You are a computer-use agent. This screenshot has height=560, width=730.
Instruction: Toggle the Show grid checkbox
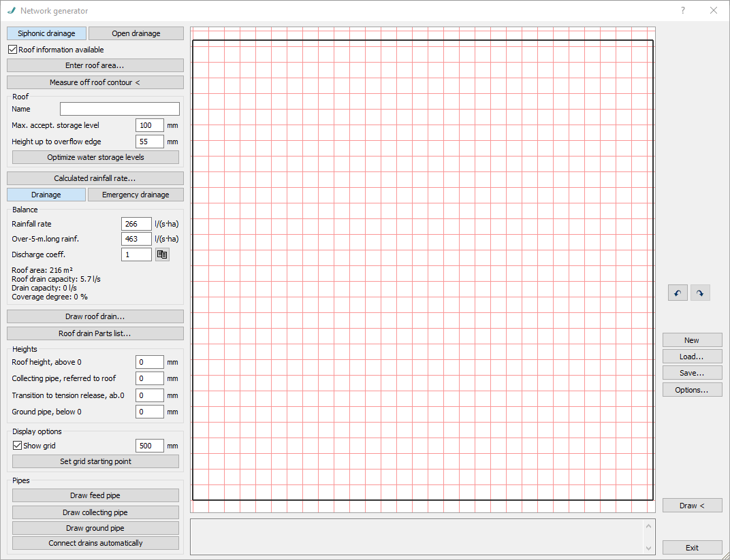[x=17, y=446]
